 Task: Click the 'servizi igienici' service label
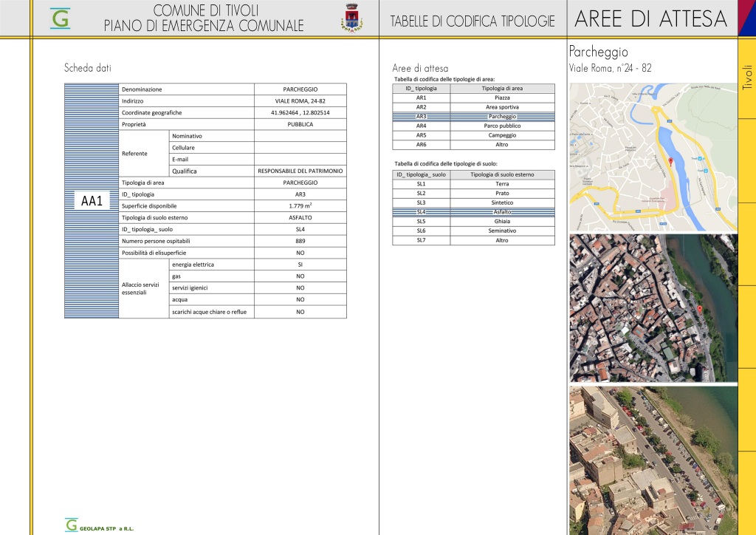tap(190, 288)
